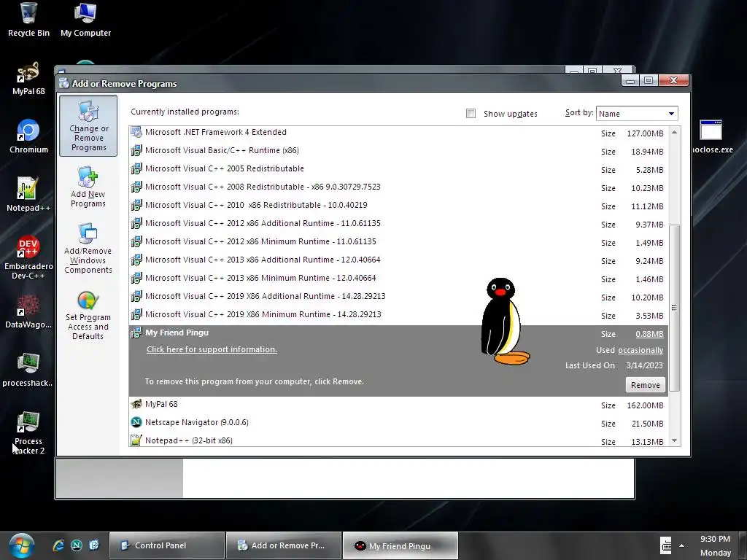The height and width of the screenshot is (560, 747).
Task: Open Add/Remove Windows Components icon
Action: (x=88, y=248)
